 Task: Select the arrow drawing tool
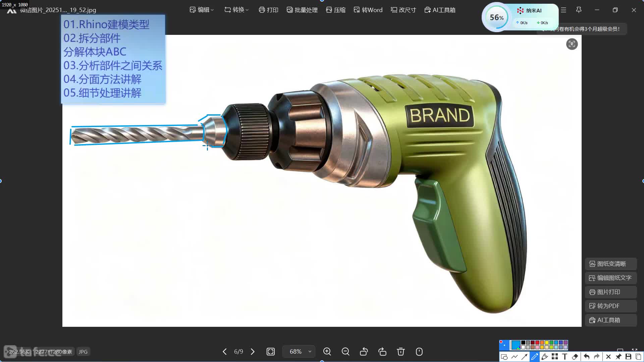tap(525, 357)
